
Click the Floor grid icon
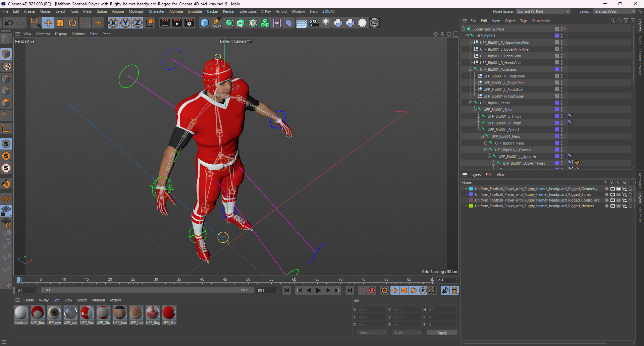point(302,23)
